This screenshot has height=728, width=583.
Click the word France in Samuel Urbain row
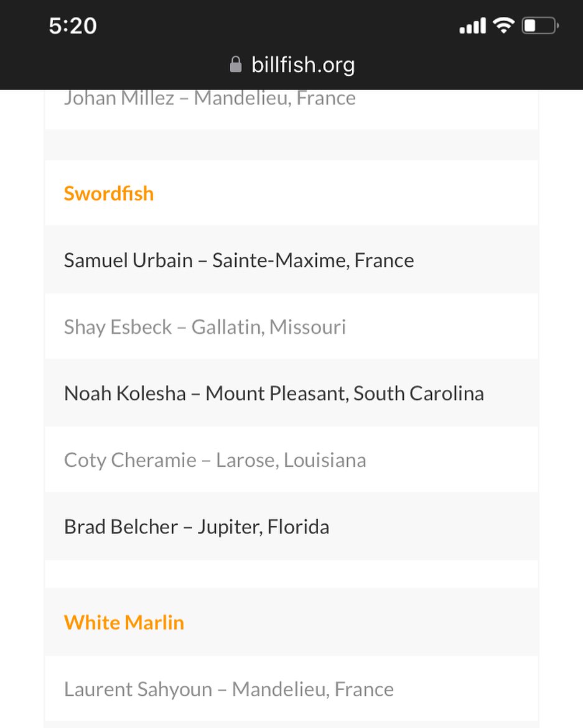tap(384, 260)
